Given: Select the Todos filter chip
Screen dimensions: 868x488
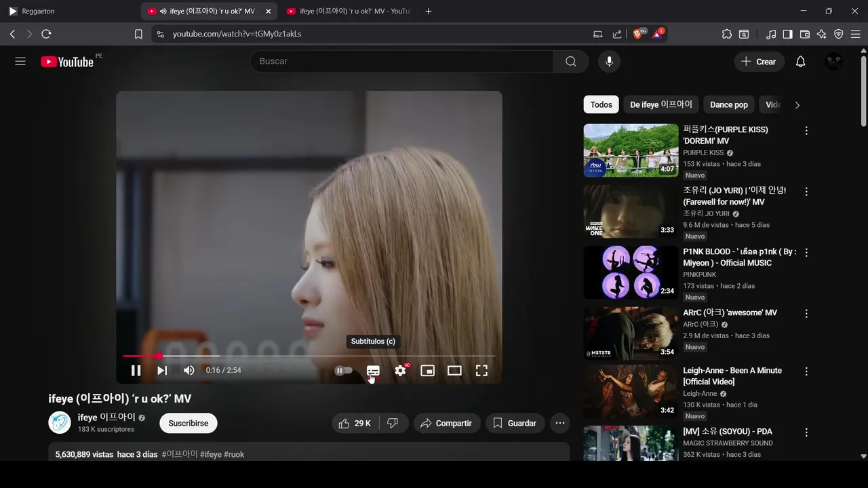Looking at the screenshot, I should pyautogui.click(x=601, y=105).
